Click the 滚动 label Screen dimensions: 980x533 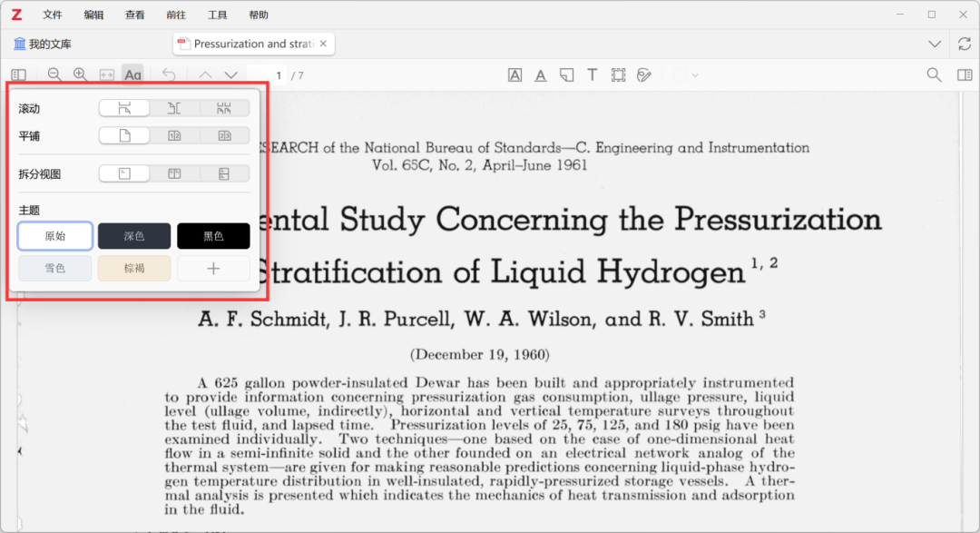coord(29,108)
